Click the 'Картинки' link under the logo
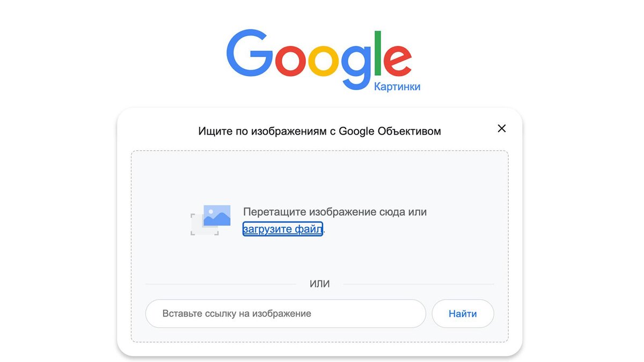 tap(397, 86)
